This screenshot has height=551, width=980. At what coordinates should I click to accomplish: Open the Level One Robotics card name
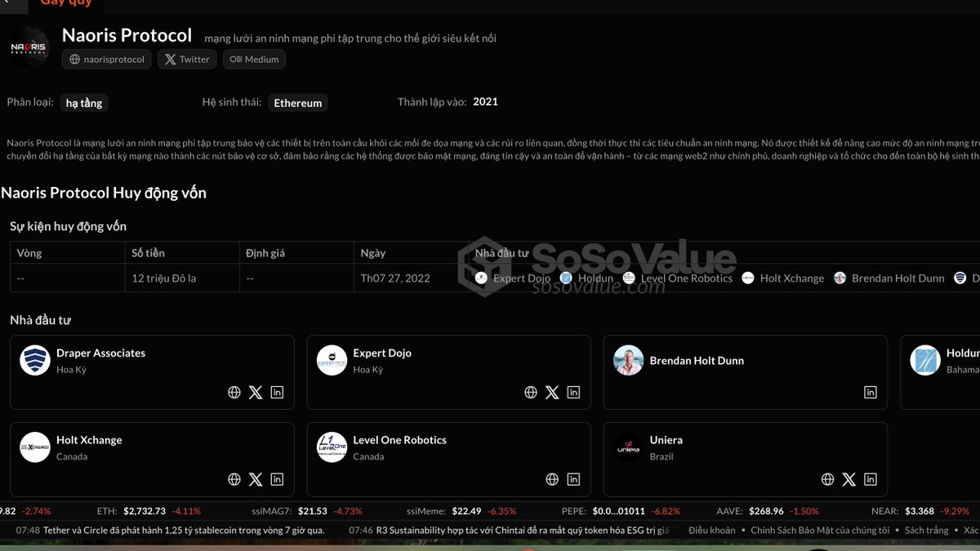pyautogui.click(x=399, y=440)
